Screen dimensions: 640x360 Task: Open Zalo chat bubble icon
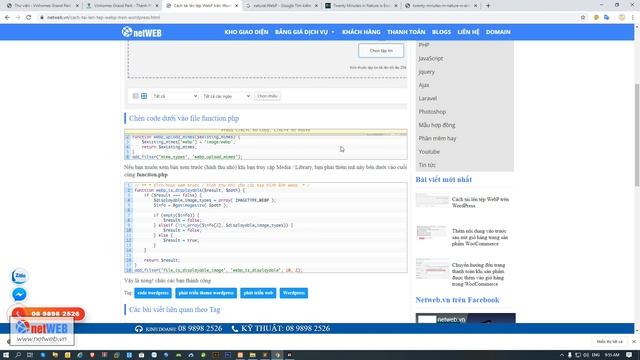tap(19, 276)
